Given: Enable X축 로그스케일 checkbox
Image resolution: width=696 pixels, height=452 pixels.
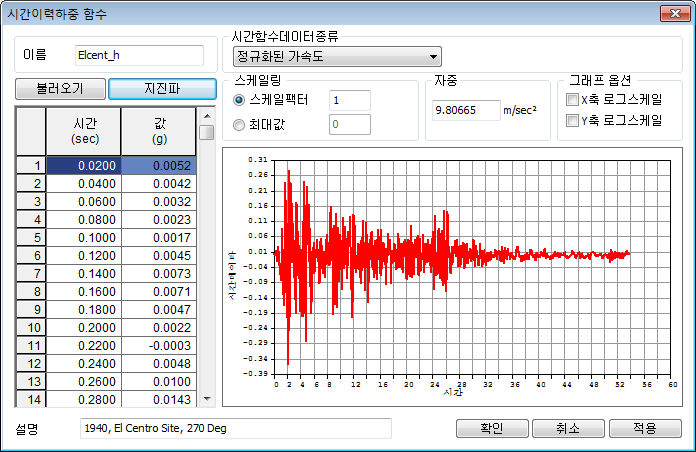Looking at the screenshot, I should 572,99.
